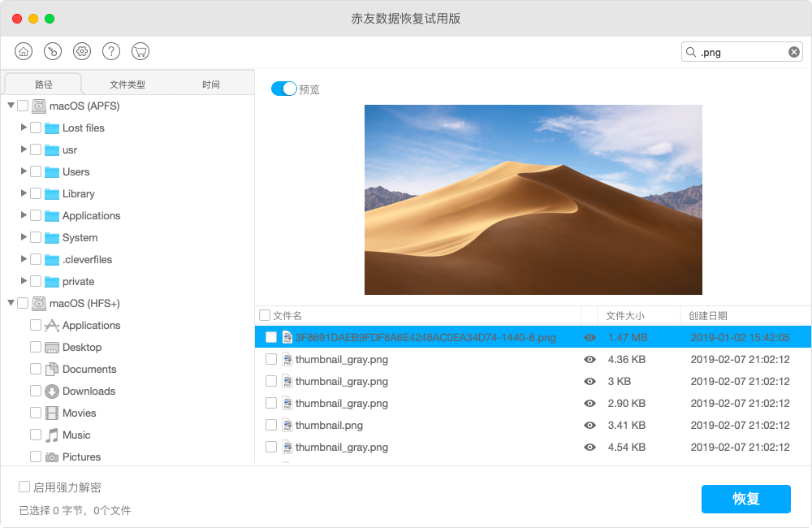Clear the .png search text
This screenshot has width=812, height=528.
(794, 52)
